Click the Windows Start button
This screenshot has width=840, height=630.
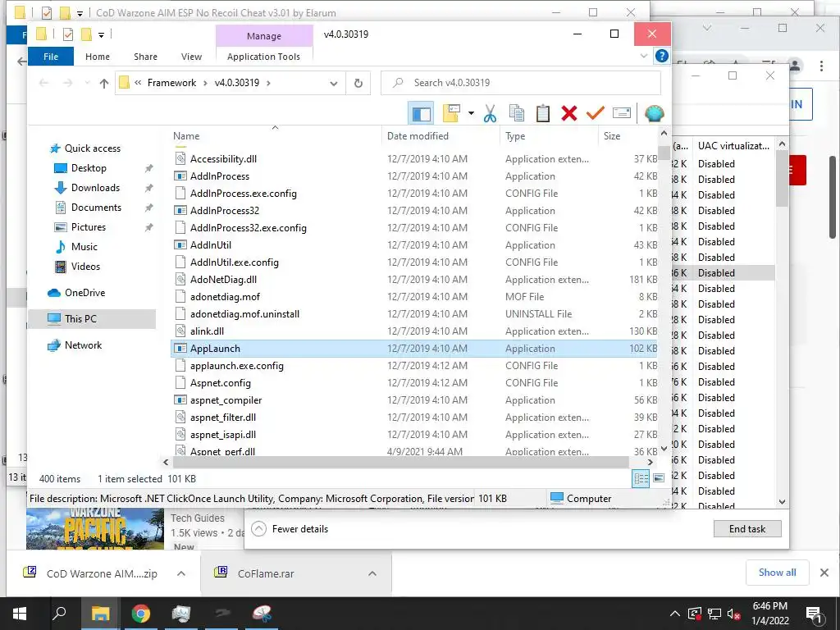(20, 614)
